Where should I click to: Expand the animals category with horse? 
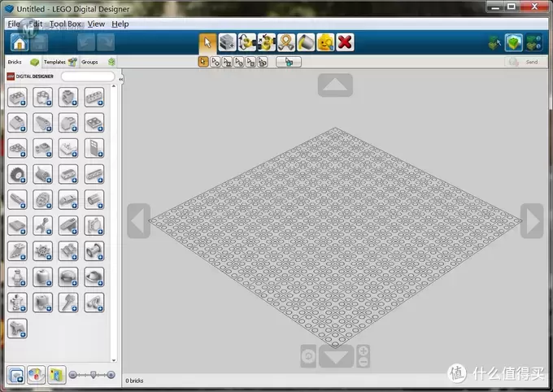(x=17, y=329)
